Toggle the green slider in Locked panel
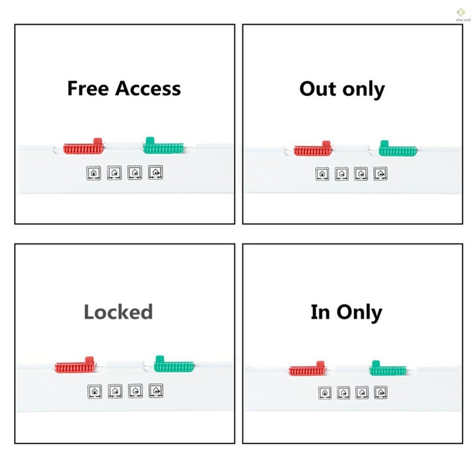476x476 pixels. click(174, 366)
